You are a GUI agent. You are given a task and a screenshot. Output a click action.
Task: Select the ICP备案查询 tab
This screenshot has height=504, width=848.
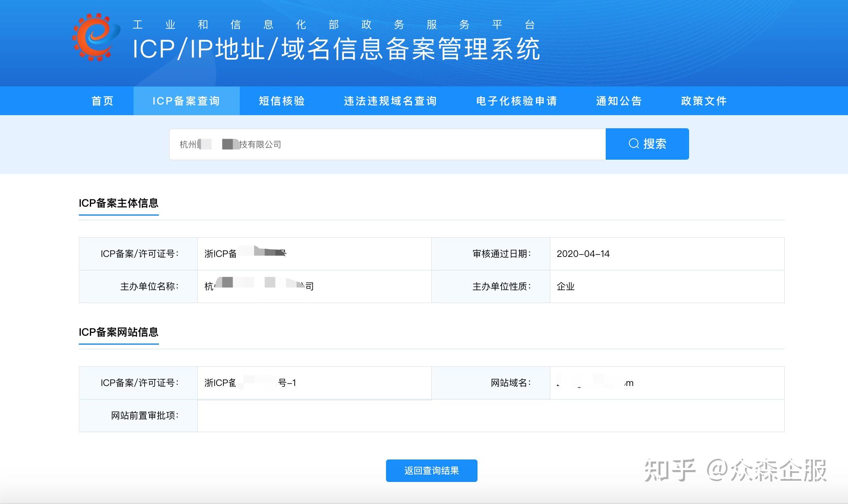[x=186, y=101]
